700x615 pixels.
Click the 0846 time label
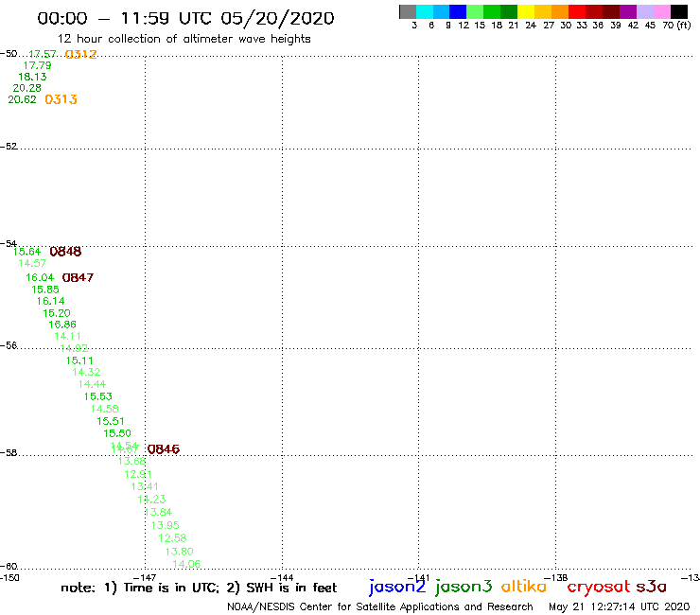164,448
